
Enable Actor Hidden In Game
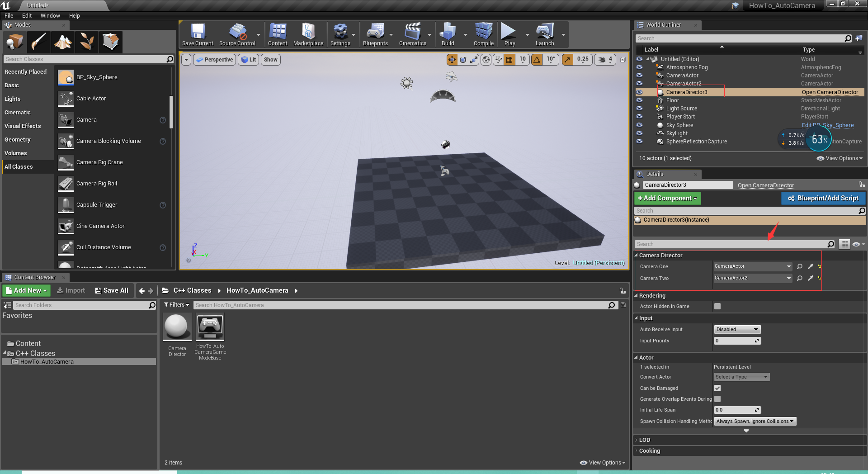717,306
